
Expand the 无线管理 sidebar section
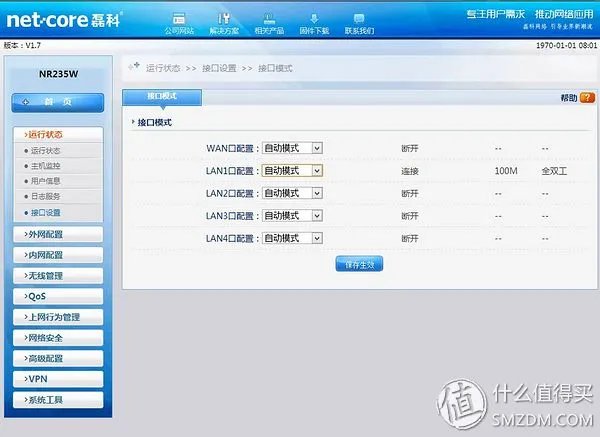58,276
